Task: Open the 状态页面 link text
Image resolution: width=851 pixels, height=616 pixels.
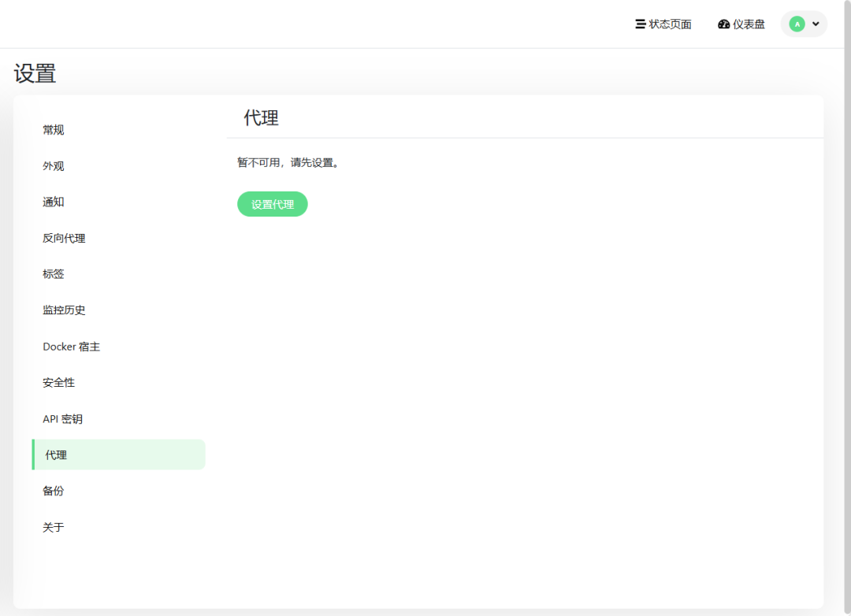Action: pyautogui.click(x=670, y=24)
